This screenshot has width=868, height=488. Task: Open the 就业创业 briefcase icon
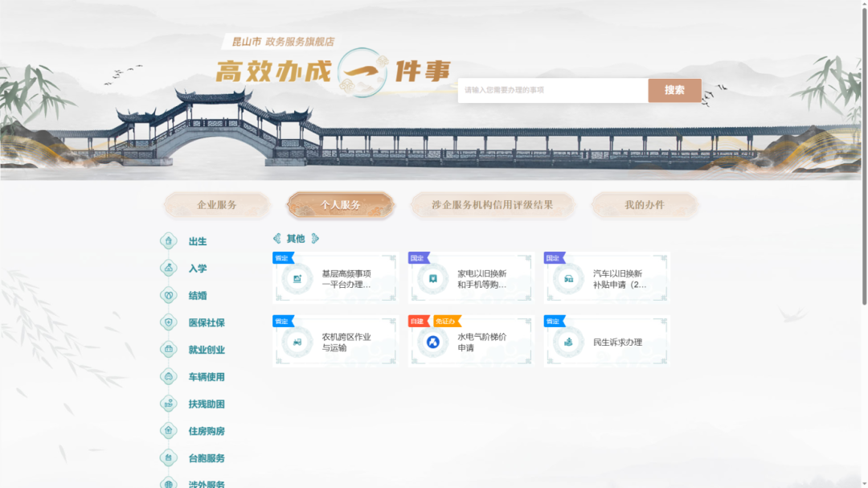169,350
